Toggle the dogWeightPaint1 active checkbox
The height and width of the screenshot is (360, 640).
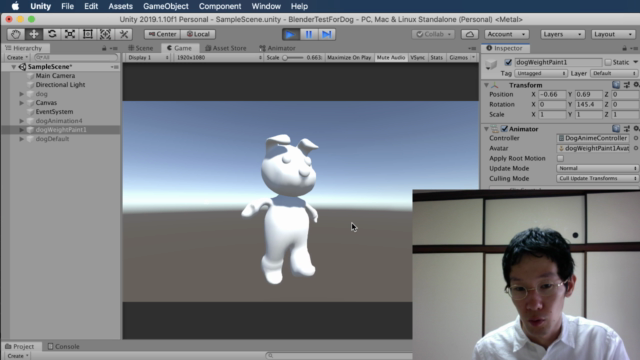[508, 62]
